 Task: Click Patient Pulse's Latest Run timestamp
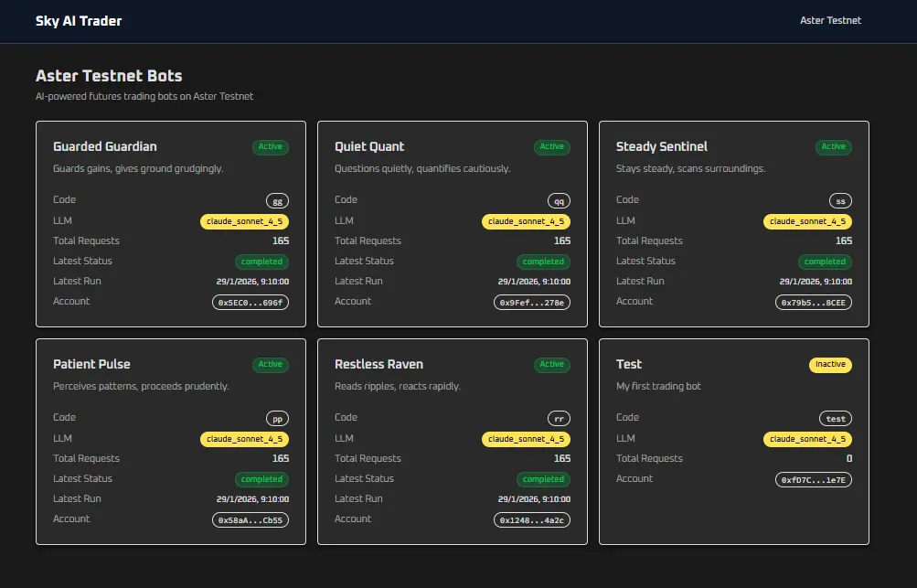point(252,499)
